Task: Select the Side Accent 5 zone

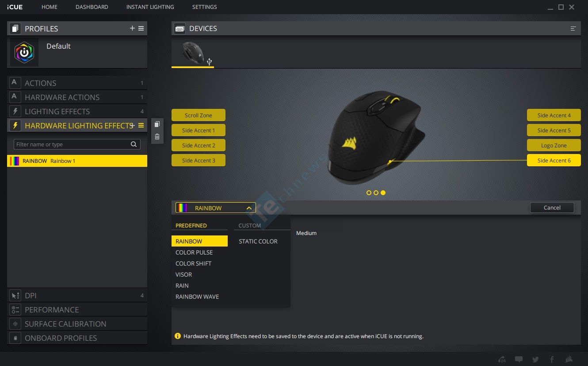Action: (x=554, y=130)
